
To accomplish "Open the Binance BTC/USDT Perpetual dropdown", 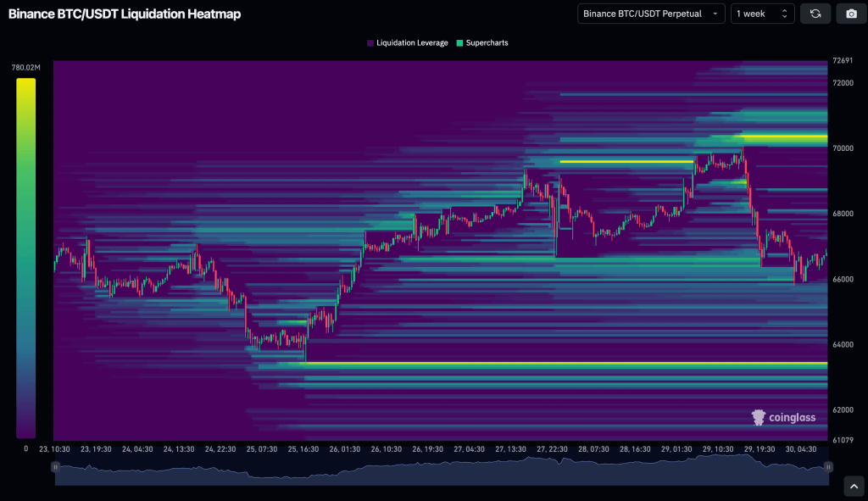I will click(651, 14).
